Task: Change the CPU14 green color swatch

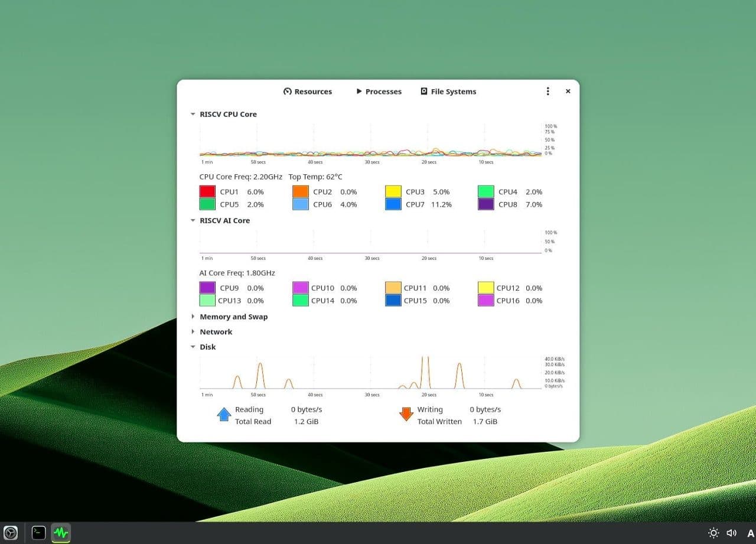Action: click(x=301, y=301)
